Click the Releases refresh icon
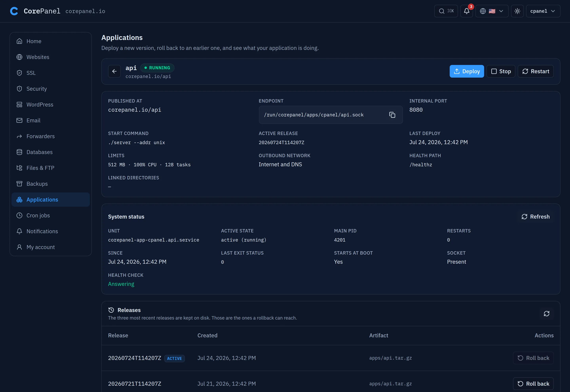This screenshot has height=392, width=570. click(x=546, y=314)
